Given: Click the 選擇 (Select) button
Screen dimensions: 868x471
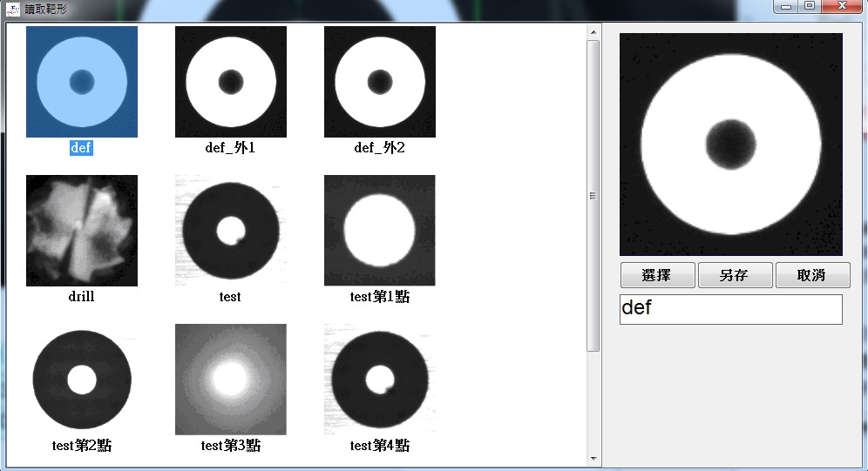Looking at the screenshot, I should (x=658, y=275).
